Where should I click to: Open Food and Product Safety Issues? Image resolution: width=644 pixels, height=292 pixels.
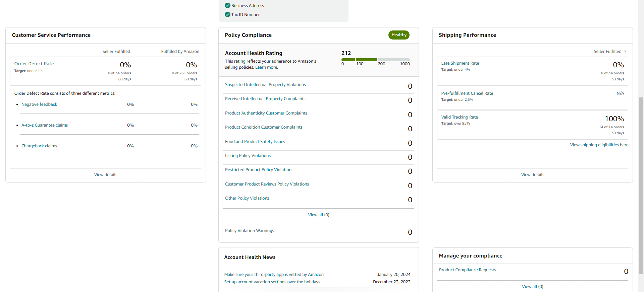click(x=255, y=142)
